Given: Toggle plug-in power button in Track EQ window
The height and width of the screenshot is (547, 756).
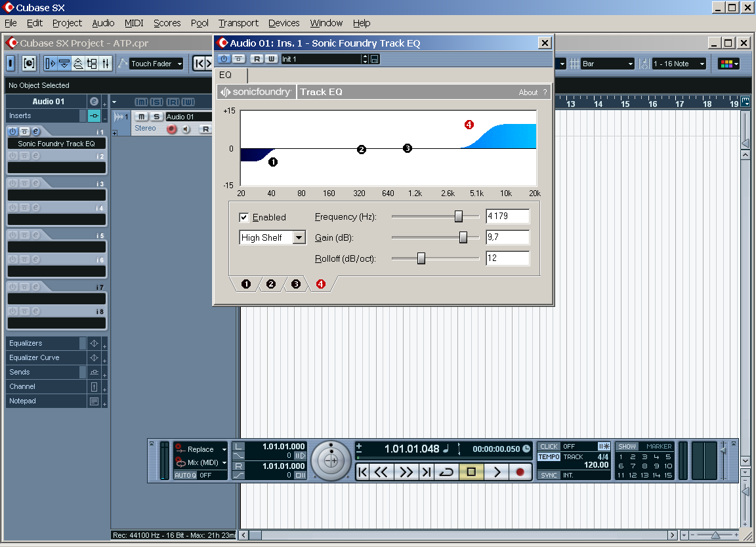Looking at the screenshot, I should pos(224,59).
